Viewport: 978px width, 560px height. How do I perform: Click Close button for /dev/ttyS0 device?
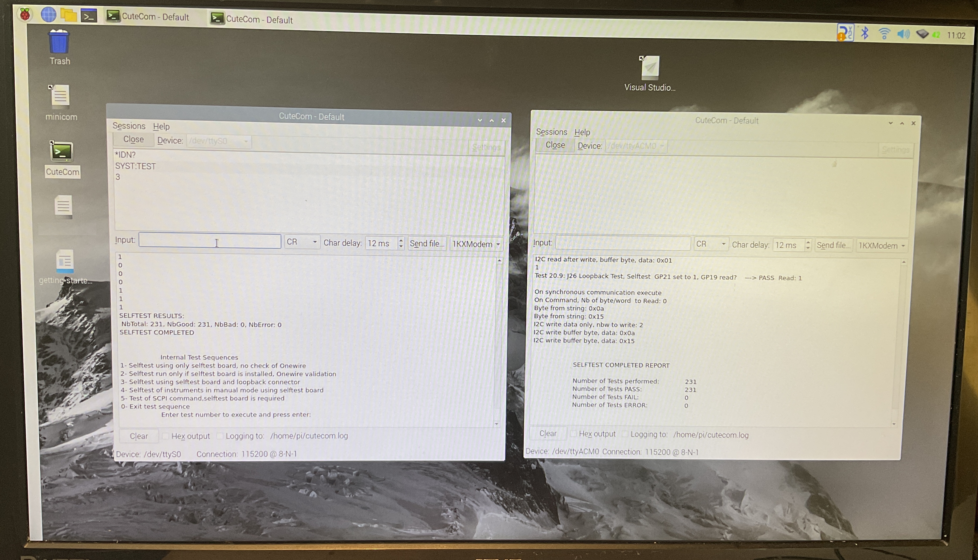point(133,139)
